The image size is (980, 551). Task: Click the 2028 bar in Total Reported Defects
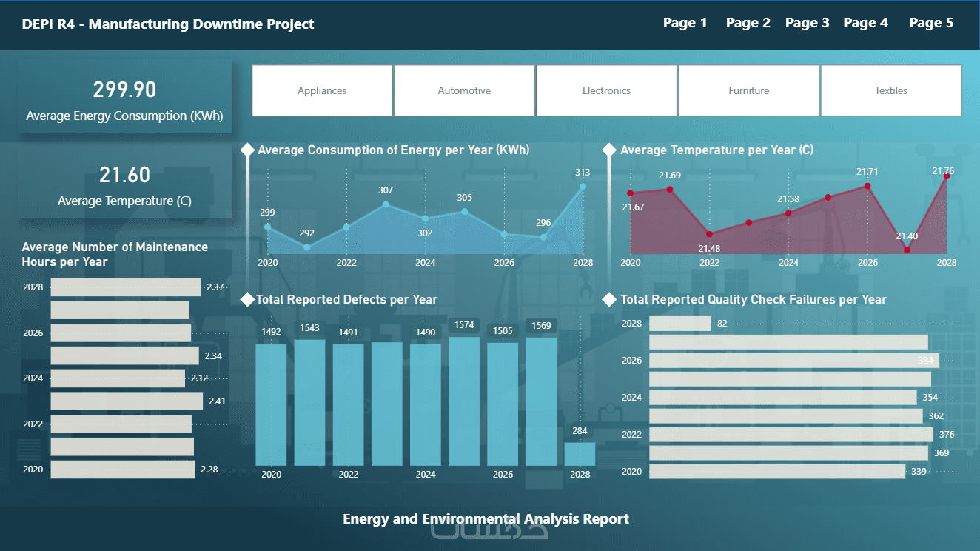click(580, 454)
